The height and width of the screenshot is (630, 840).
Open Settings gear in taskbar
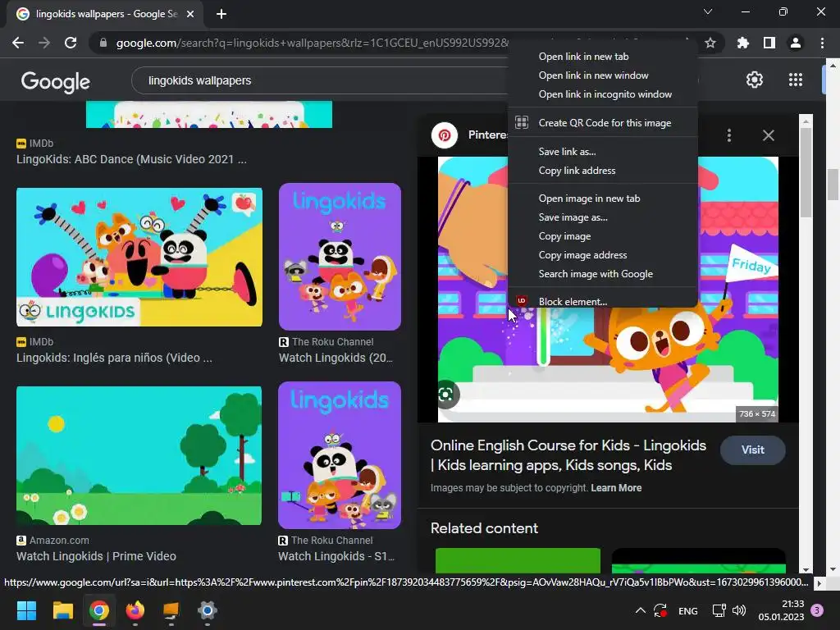[x=208, y=610]
